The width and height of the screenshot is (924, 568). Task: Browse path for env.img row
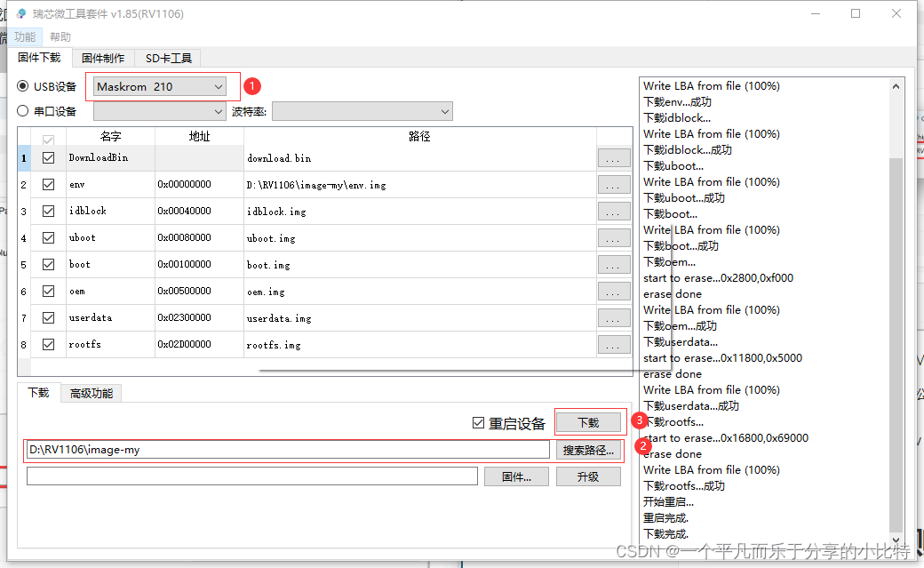point(613,185)
